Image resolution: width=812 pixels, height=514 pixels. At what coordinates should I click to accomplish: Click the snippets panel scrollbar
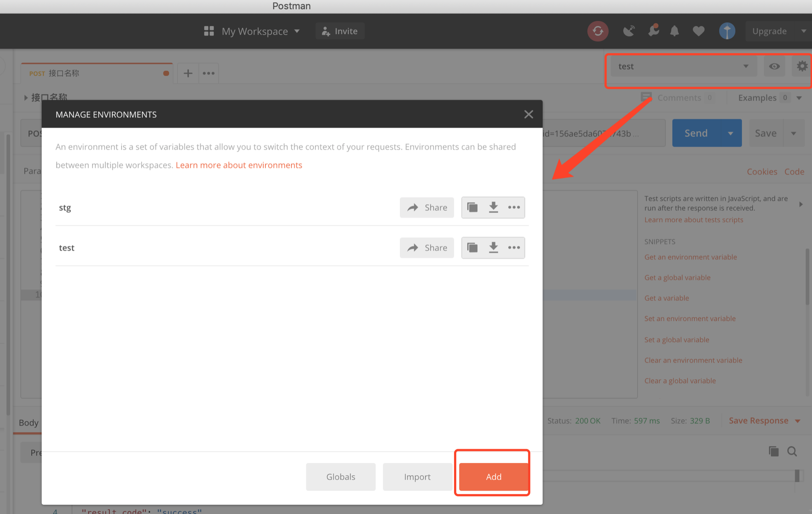tap(807, 277)
